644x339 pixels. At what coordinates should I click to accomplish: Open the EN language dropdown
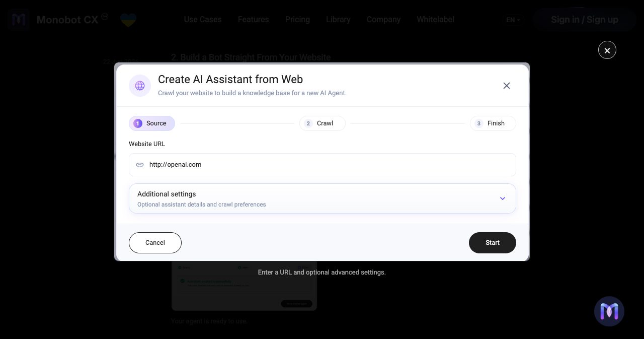513,20
